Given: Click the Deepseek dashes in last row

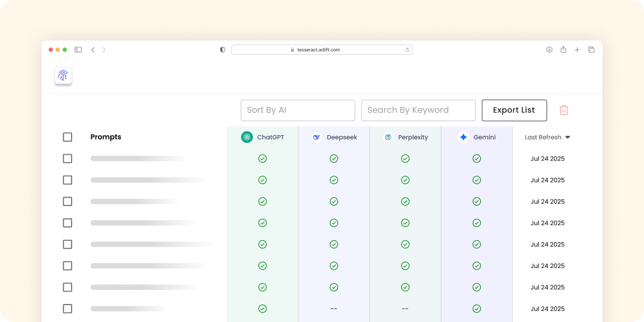Looking at the screenshot, I should coord(334,308).
